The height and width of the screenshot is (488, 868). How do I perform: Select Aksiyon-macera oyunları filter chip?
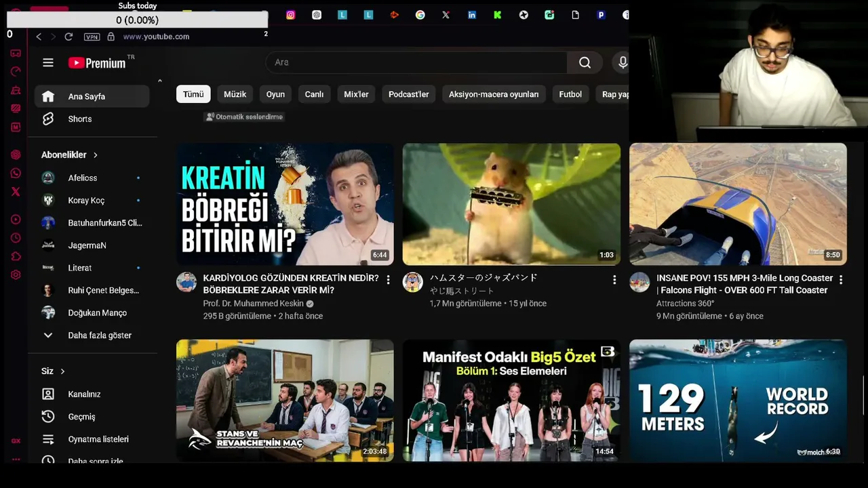tap(494, 94)
